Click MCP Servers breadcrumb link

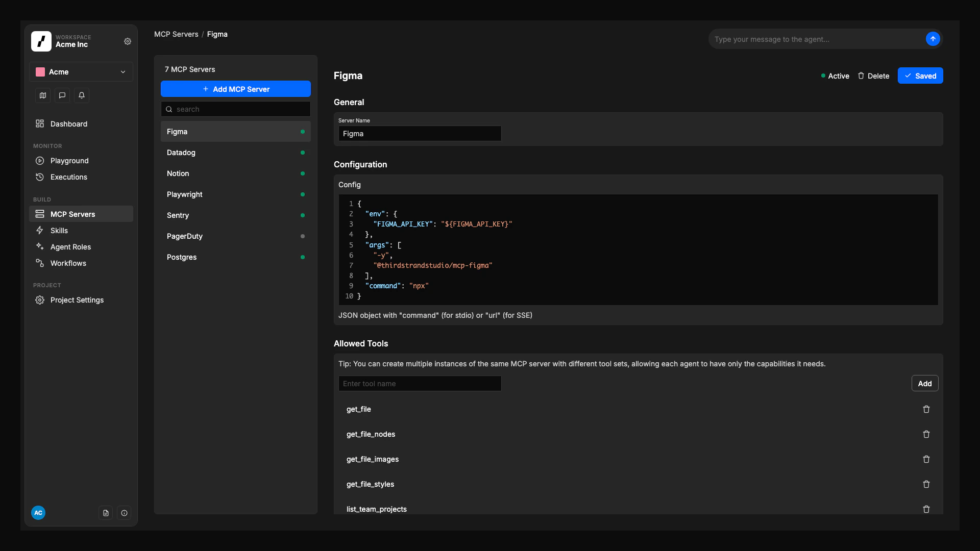[176, 34]
